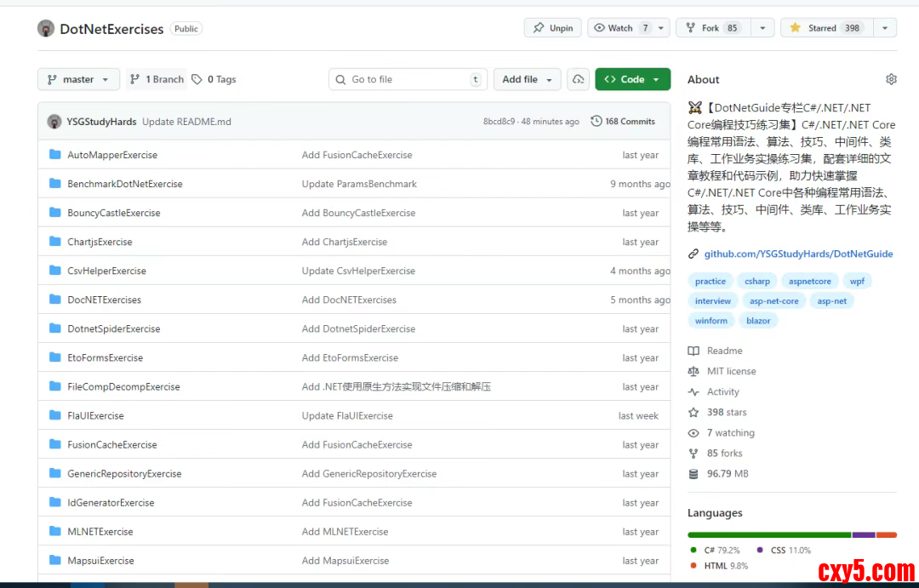View the 0 Tags list
Screen dimensions: 919x588
[x=214, y=79]
